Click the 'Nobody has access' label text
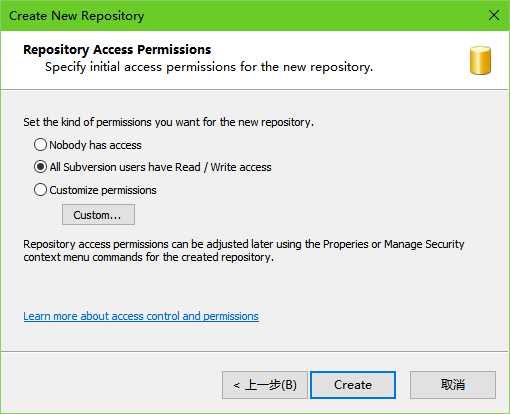The image size is (510, 414). pos(95,145)
